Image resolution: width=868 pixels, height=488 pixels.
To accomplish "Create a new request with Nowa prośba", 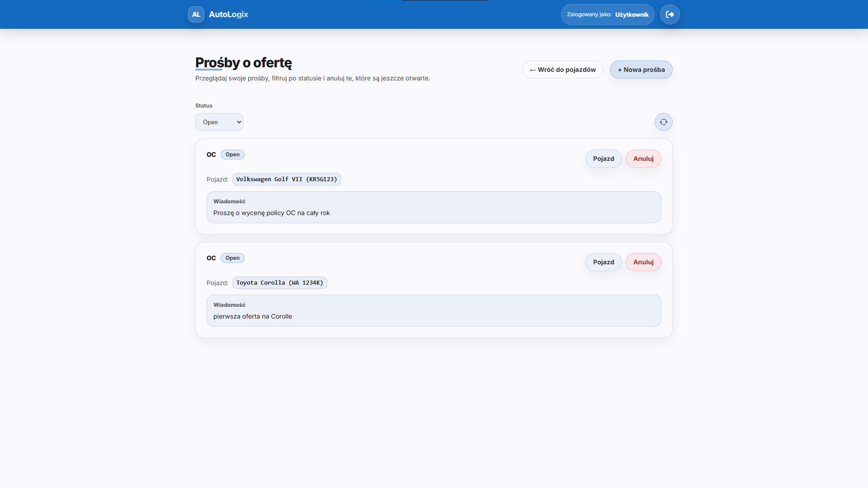I will [x=641, y=70].
